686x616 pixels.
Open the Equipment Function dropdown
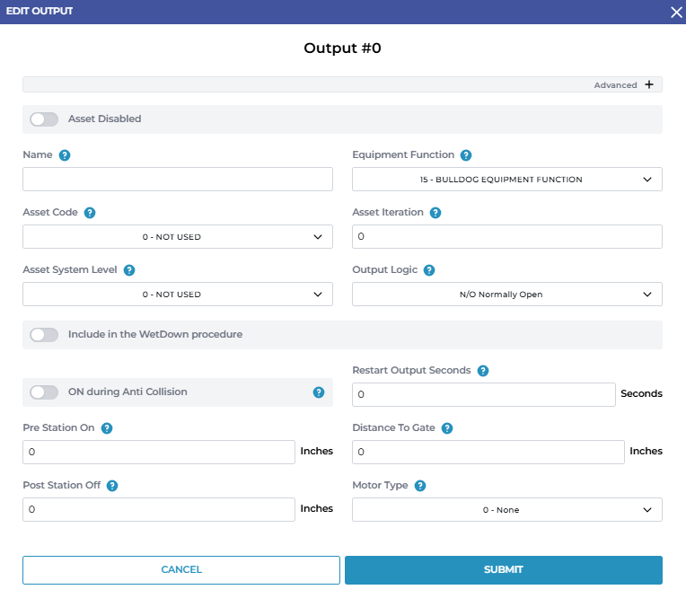coord(506,180)
